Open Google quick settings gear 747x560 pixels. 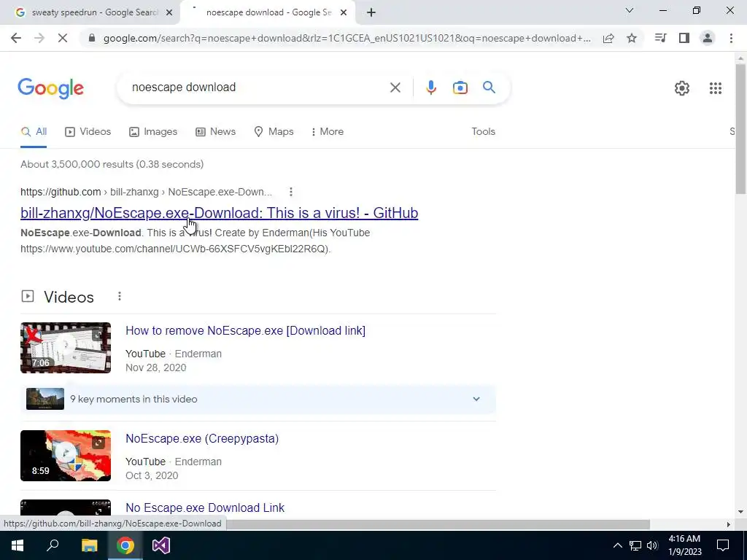(682, 88)
